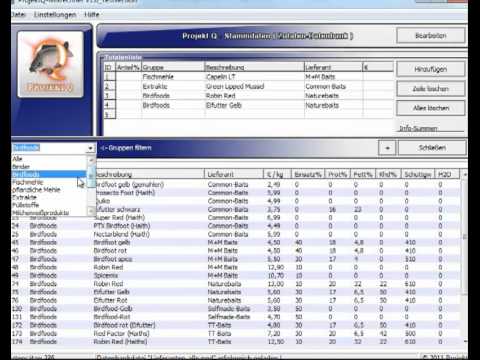480x360 pixels.
Task: Click the Alles löschen button
Action: pos(431,108)
